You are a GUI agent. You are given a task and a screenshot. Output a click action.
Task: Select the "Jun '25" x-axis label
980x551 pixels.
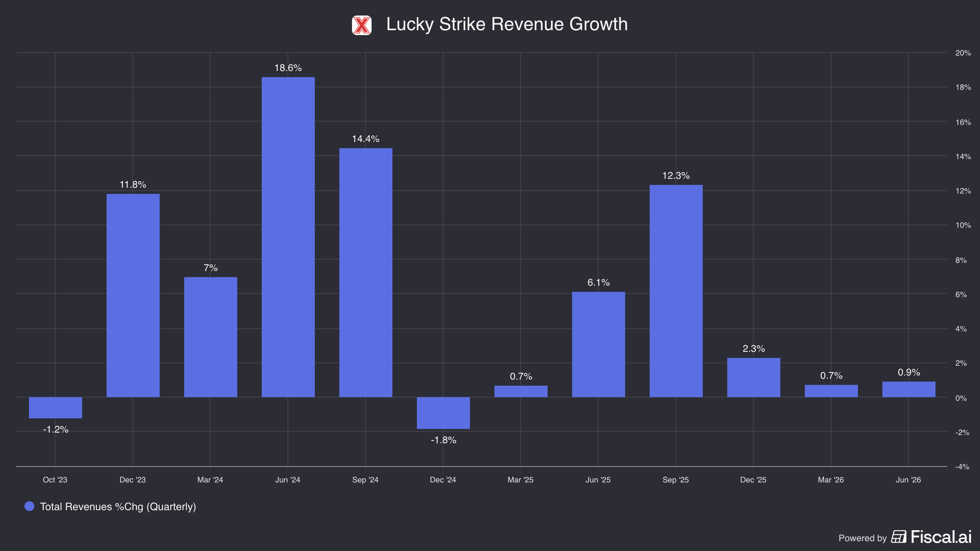point(598,480)
